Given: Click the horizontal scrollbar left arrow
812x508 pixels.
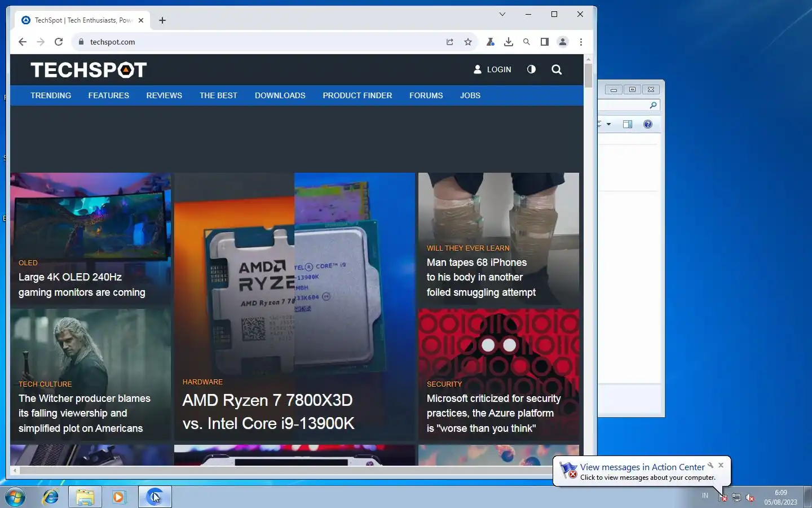Looking at the screenshot, I should (15, 470).
